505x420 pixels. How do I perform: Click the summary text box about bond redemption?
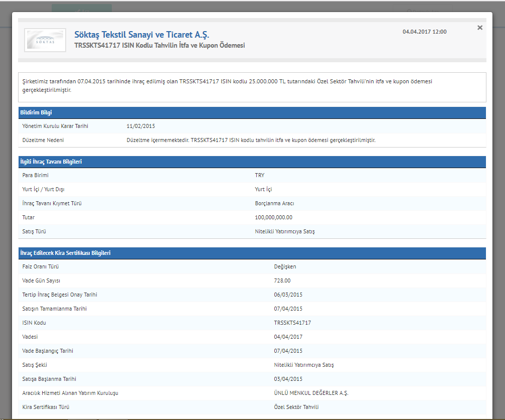252,86
